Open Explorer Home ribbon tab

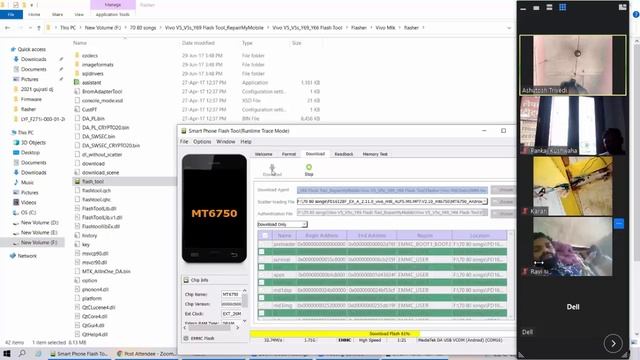tap(34, 14)
